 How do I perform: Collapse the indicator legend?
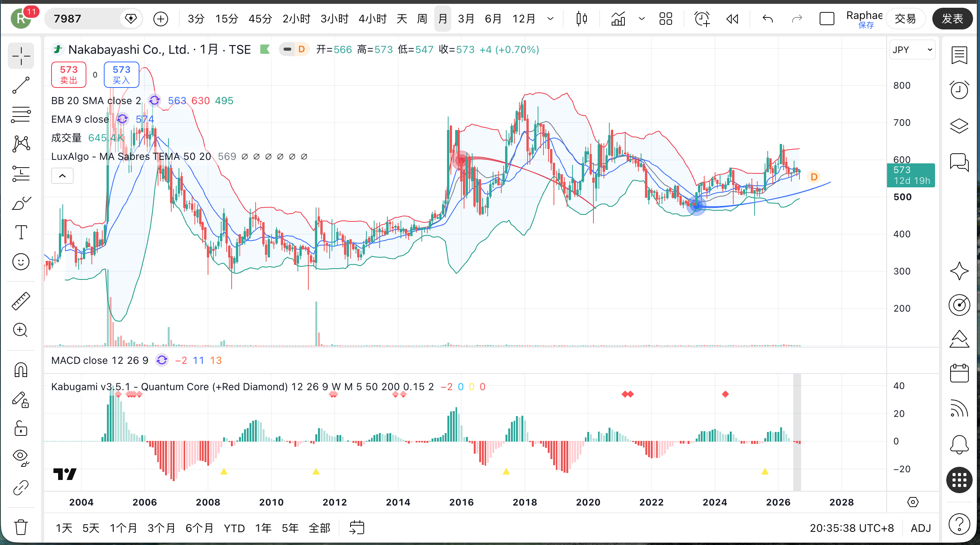pyautogui.click(x=62, y=176)
